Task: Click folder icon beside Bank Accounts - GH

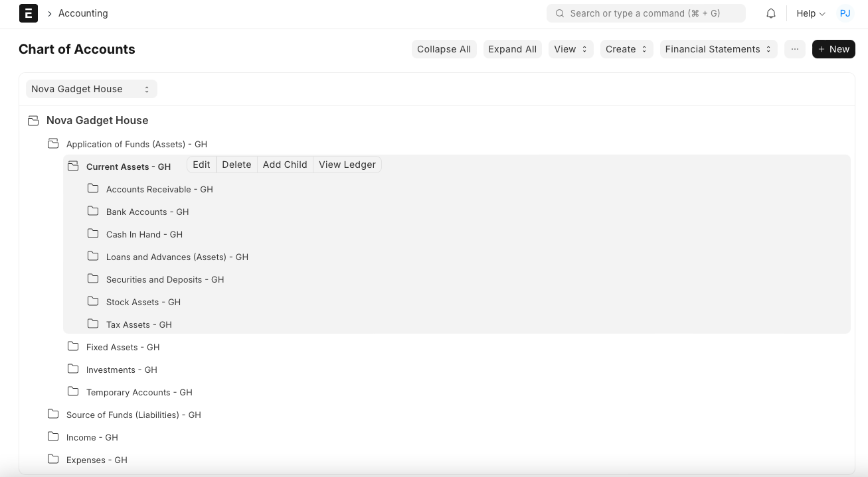Action: pos(93,212)
